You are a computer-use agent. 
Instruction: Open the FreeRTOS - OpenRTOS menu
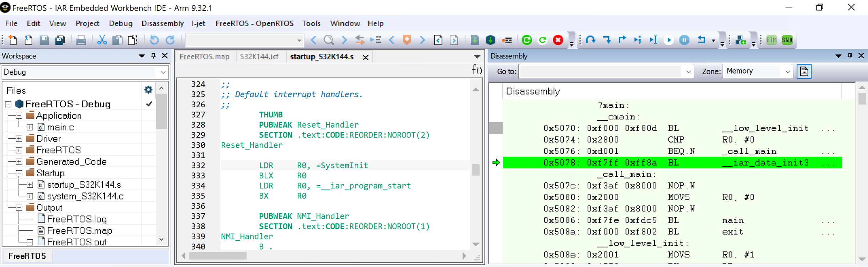point(254,23)
